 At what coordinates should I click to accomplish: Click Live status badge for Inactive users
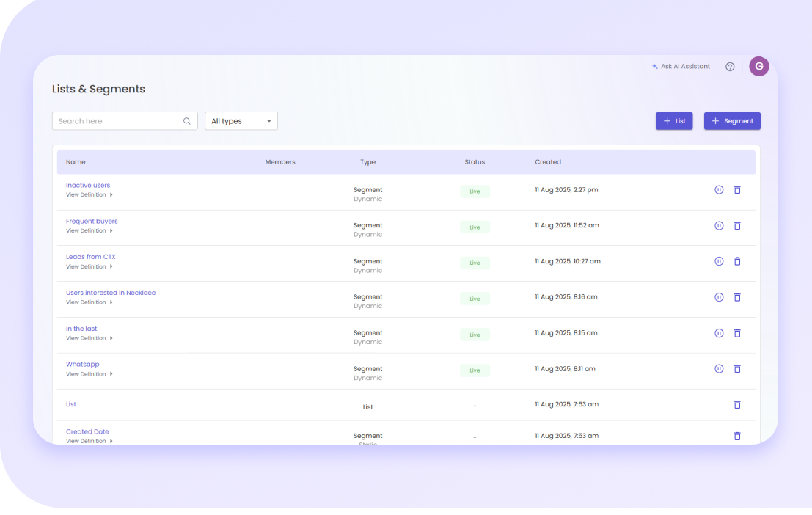click(x=475, y=191)
